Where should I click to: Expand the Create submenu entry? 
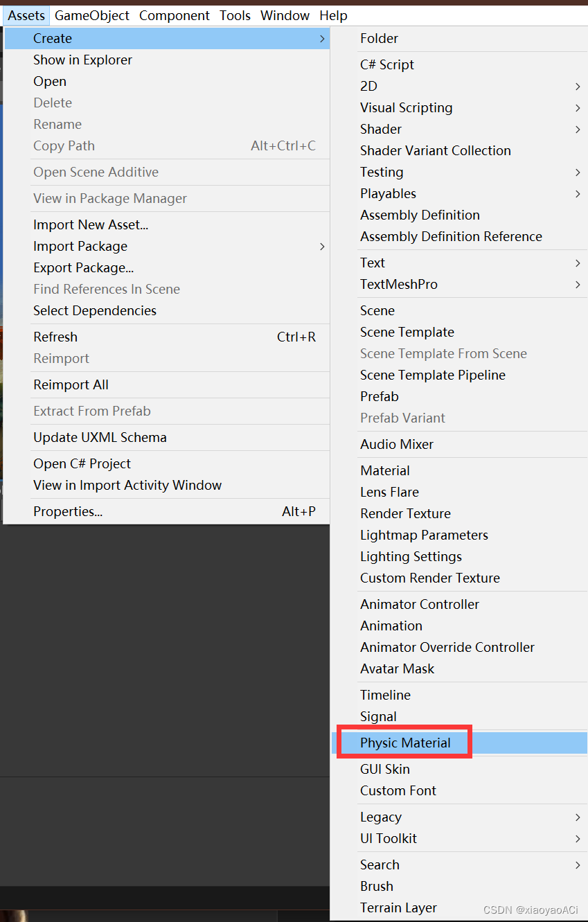coord(167,38)
